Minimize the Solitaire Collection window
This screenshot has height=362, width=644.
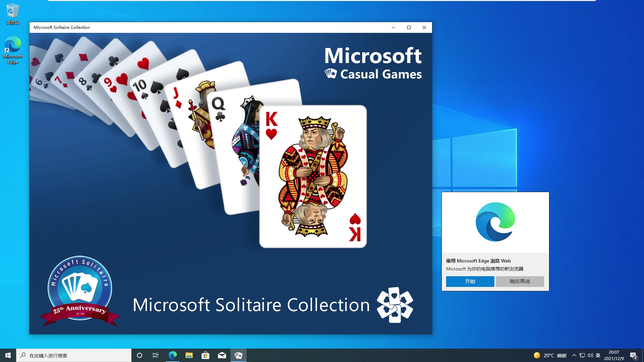[393, 27]
